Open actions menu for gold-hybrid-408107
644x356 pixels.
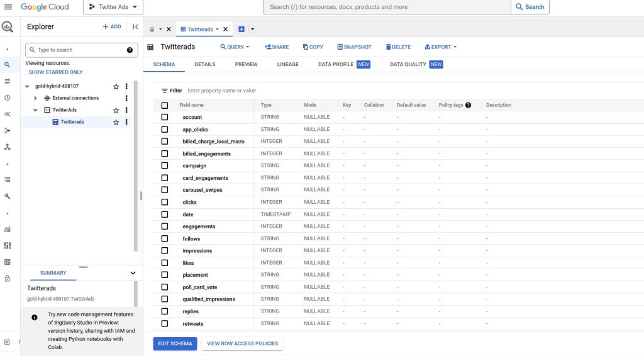pos(126,86)
